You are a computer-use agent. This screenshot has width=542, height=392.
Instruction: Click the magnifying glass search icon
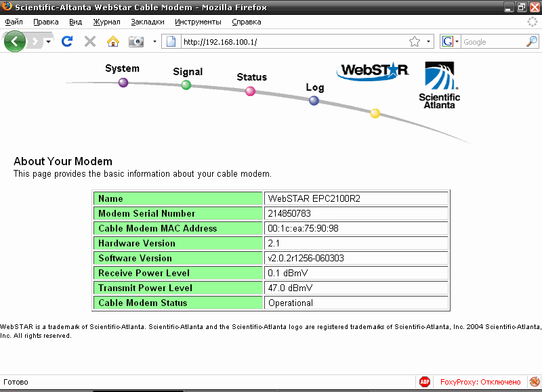tap(532, 42)
